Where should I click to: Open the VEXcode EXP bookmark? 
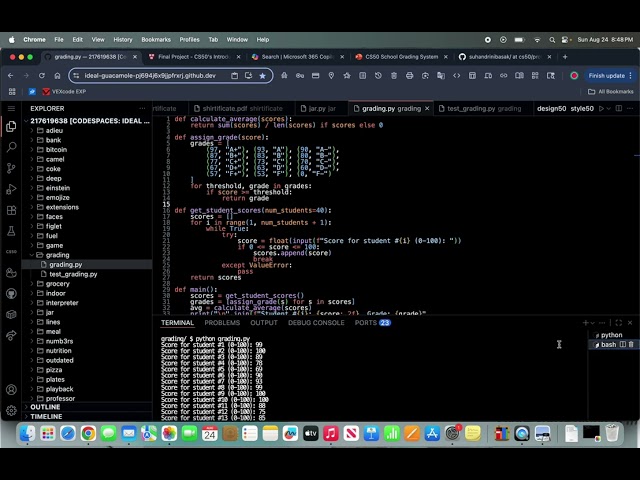click(64, 91)
